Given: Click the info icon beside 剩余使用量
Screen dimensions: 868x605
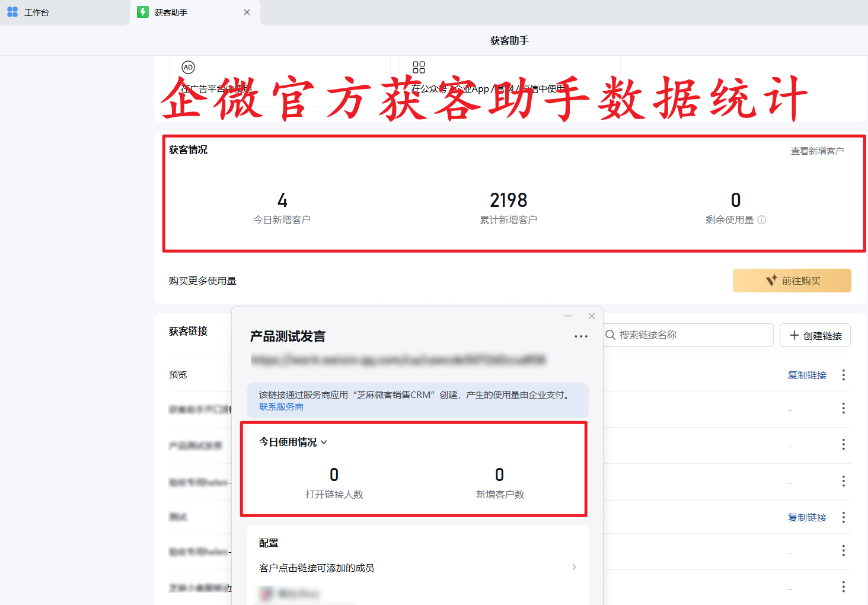Looking at the screenshot, I should [762, 220].
